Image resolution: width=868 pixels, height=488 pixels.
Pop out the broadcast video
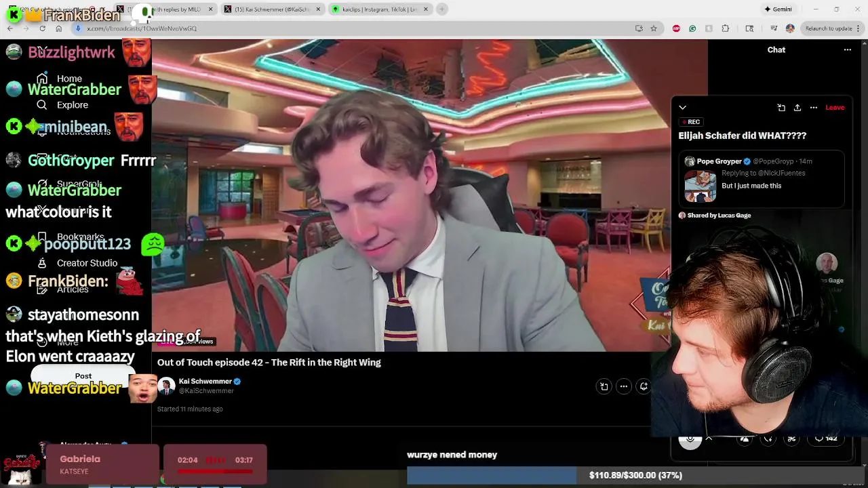click(604, 386)
